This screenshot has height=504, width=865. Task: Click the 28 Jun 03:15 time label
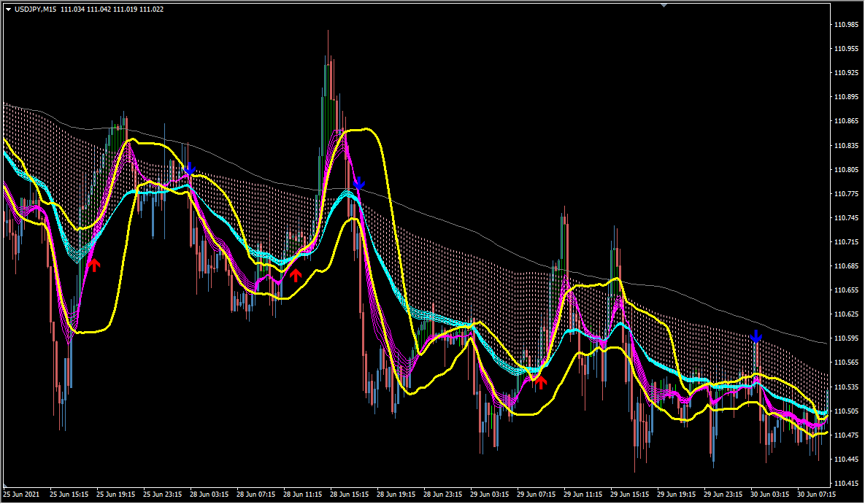click(x=209, y=495)
